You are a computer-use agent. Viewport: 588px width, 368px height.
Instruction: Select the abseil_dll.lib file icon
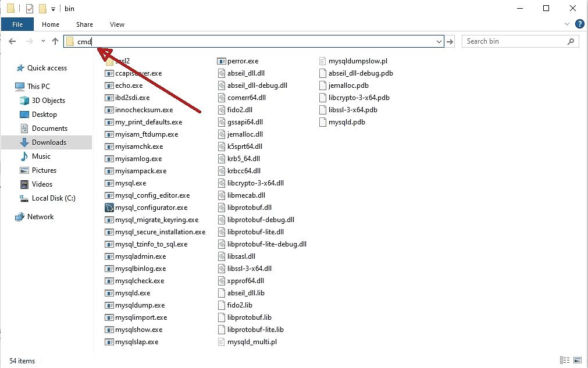tap(221, 293)
